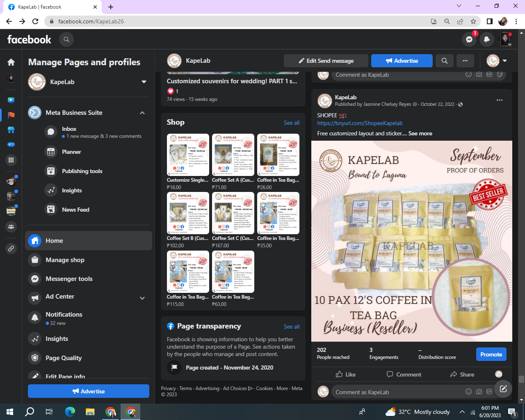Reload the Facebook page
This screenshot has width=525, height=420.
pos(35,21)
